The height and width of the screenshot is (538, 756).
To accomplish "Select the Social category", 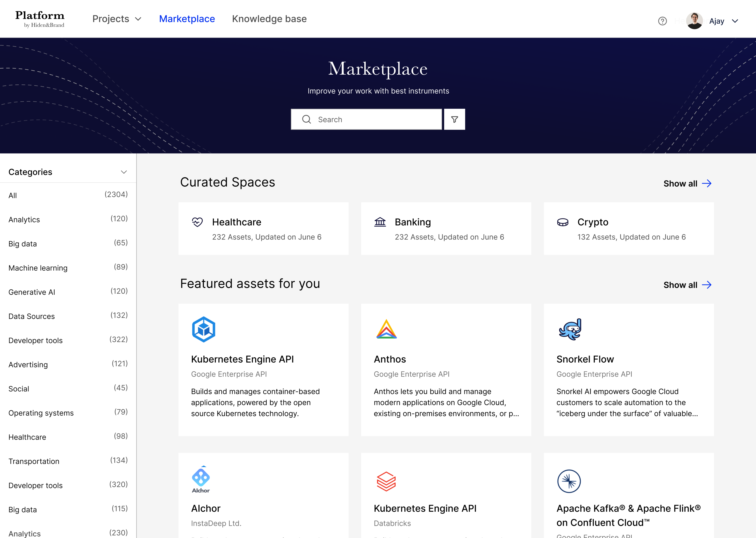I will [x=68, y=389].
